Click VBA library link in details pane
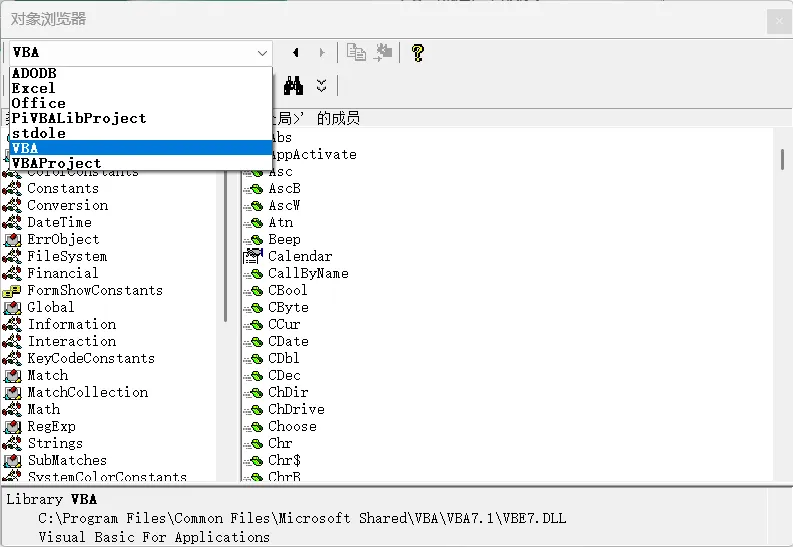Image resolution: width=793 pixels, height=547 pixels. pyautogui.click(x=83, y=499)
